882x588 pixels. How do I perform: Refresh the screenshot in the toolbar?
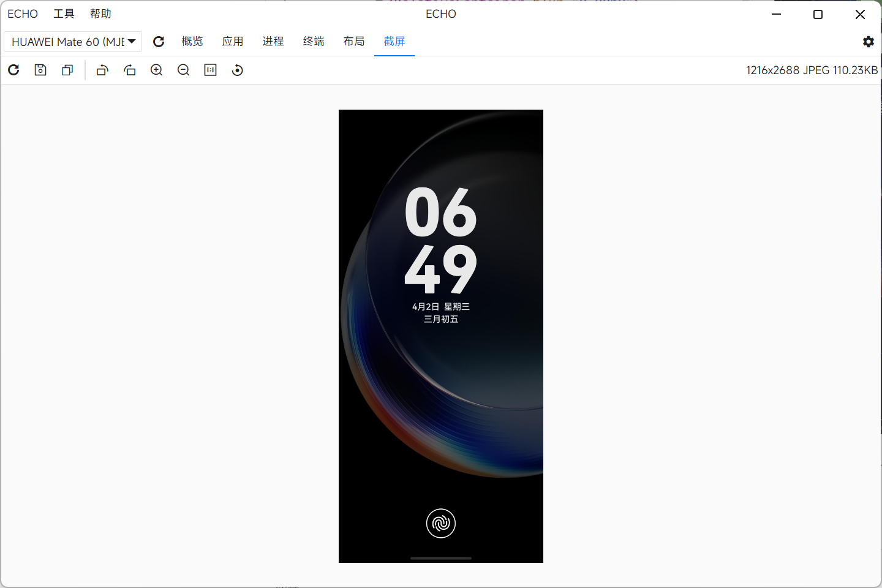click(x=13, y=70)
